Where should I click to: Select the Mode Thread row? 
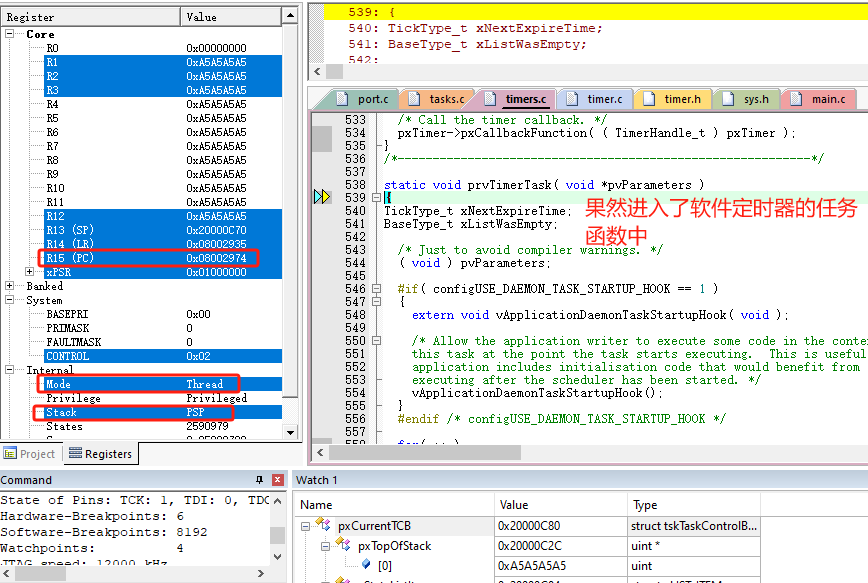point(163,384)
